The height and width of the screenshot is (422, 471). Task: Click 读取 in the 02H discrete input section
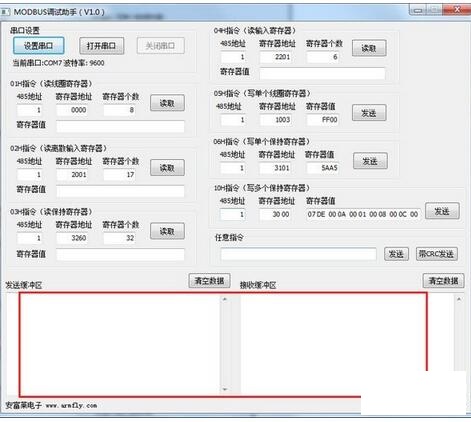pos(167,168)
